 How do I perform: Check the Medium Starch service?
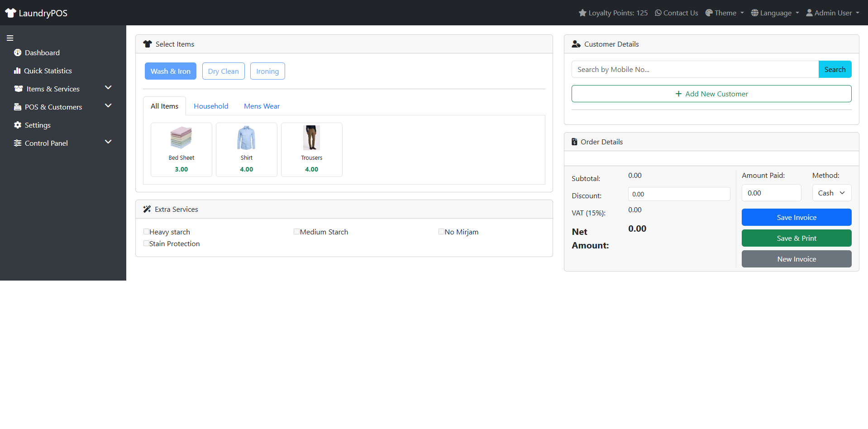[x=296, y=231]
